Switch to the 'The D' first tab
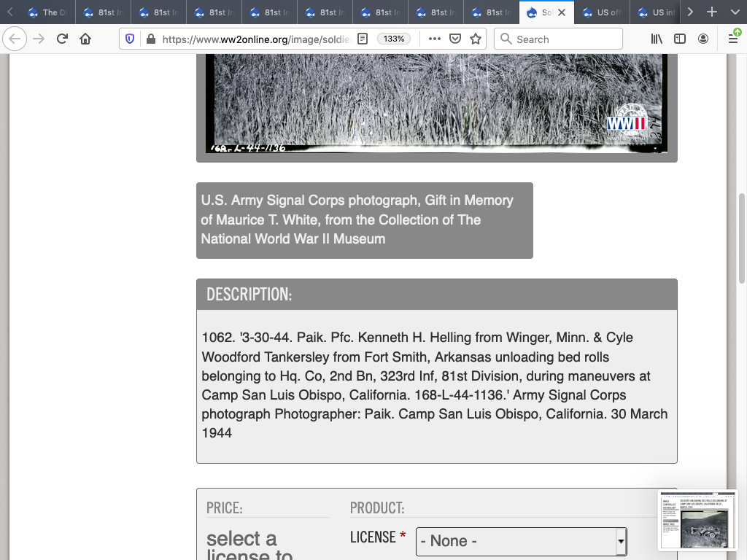The height and width of the screenshot is (560, 747). click(44, 12)
